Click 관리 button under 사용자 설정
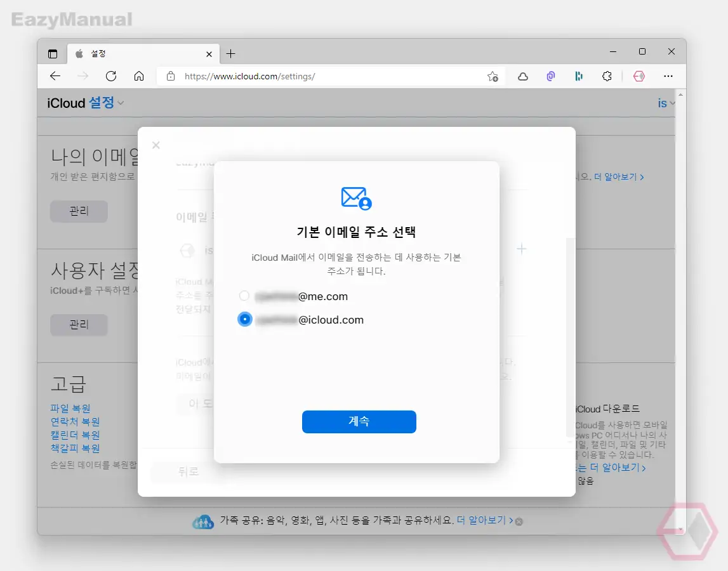This screenshot has height=571, width=728. click(x=79, y=324)
